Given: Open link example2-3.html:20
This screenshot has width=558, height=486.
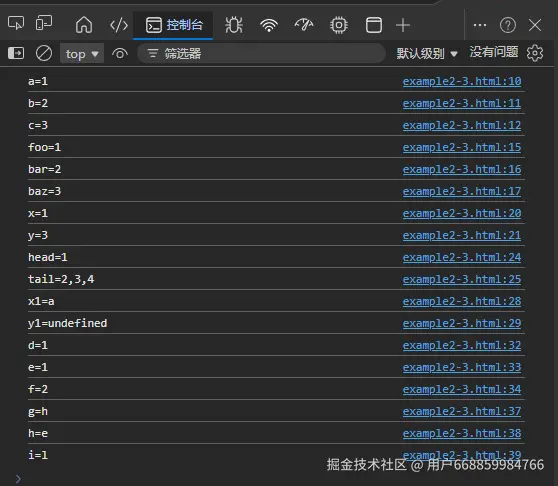Looking at the screenshot, I should (462, 213).
